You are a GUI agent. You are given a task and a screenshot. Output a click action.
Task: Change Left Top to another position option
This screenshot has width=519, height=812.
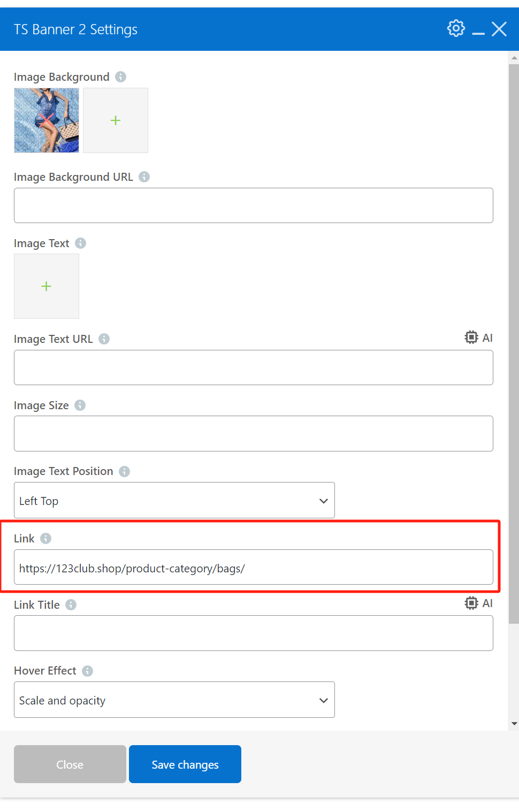click(x=174, y=501)
